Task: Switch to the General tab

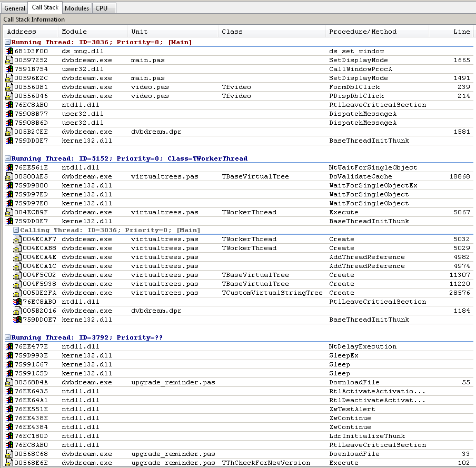Action: [x=14, y=8]
